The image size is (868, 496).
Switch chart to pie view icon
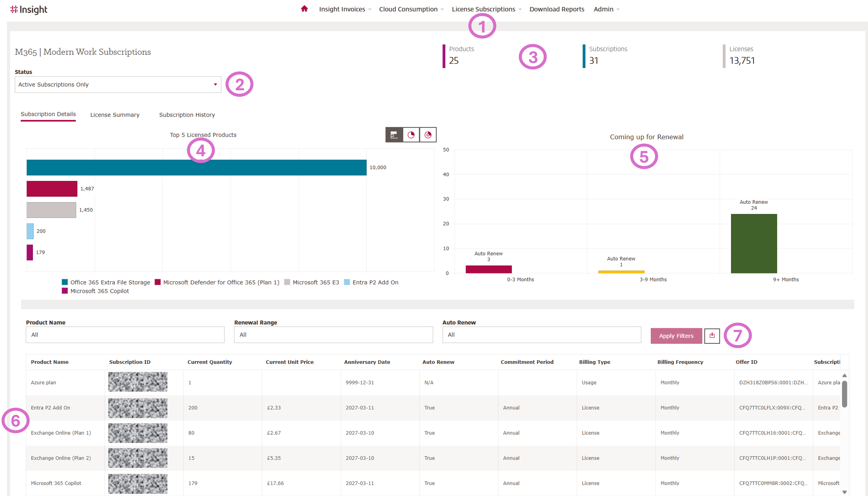[x=411, y=135]
